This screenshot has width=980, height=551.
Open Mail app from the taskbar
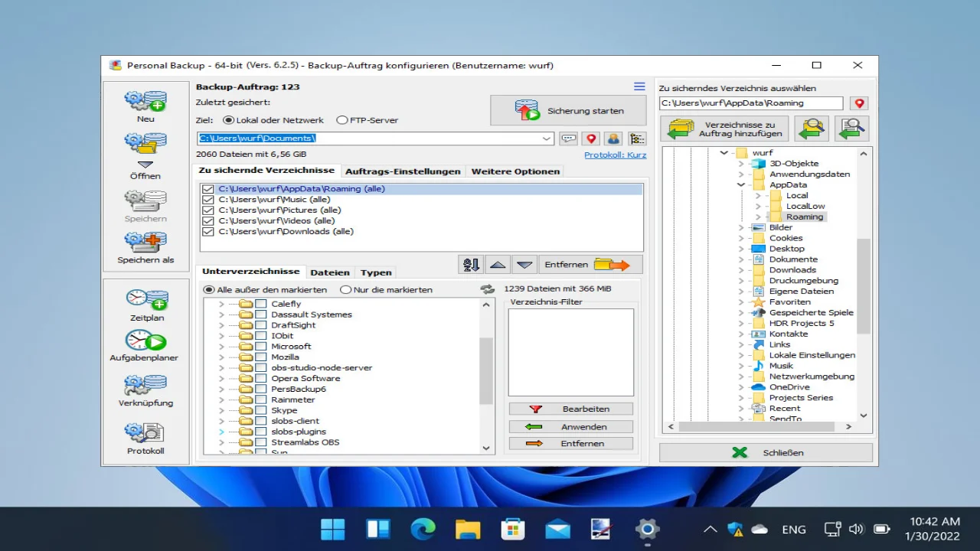pos(557,529)
